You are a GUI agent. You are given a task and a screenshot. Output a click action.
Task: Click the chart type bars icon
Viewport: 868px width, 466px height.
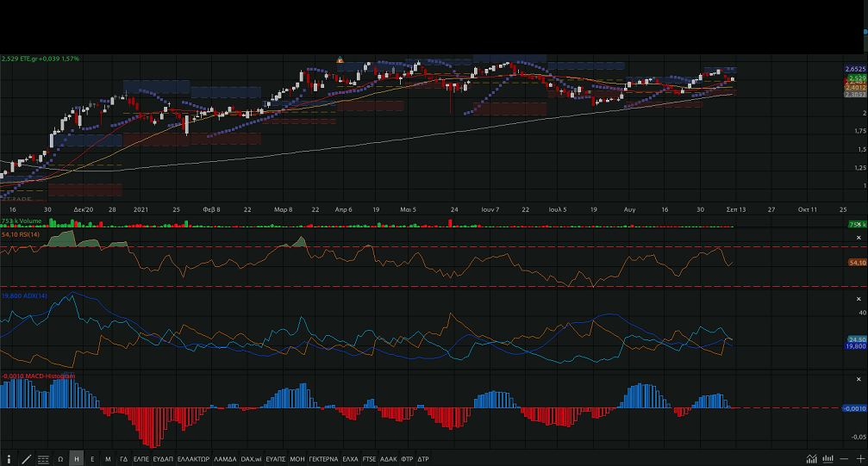(828, 459)
